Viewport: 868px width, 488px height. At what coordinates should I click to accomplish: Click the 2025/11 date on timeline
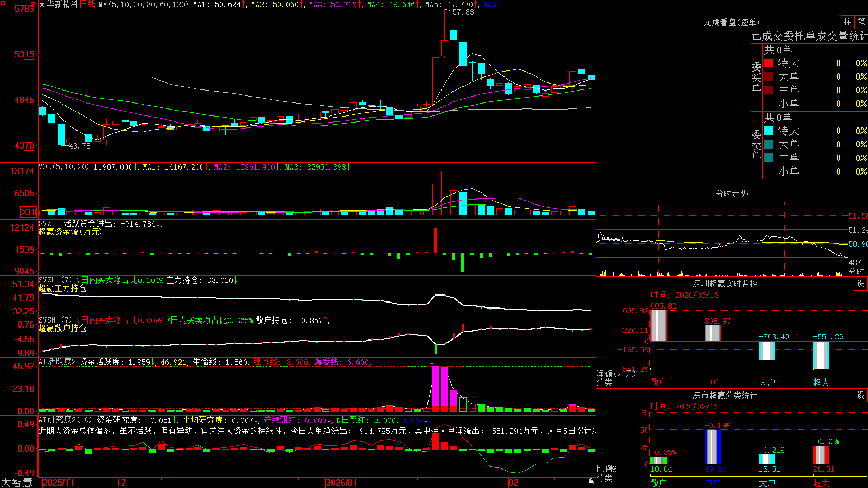[58, 483]
